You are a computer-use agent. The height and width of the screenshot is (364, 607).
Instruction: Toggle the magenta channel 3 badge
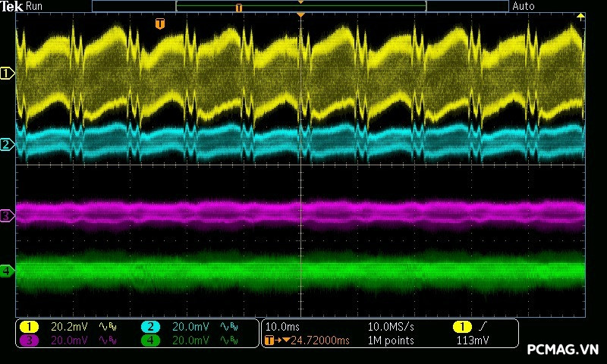tap(29, 340)
